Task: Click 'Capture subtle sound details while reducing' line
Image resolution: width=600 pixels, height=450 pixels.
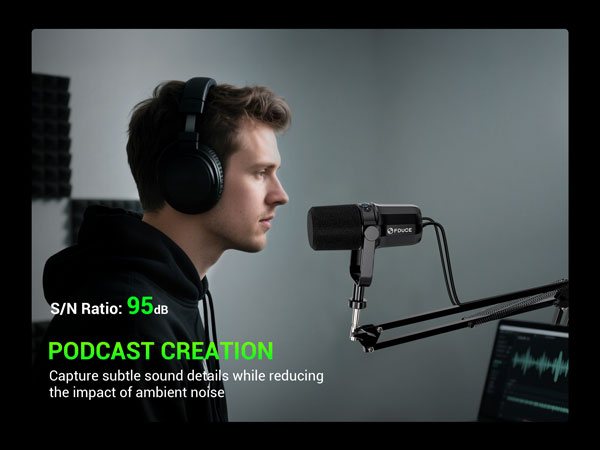Action: [186, 376]
